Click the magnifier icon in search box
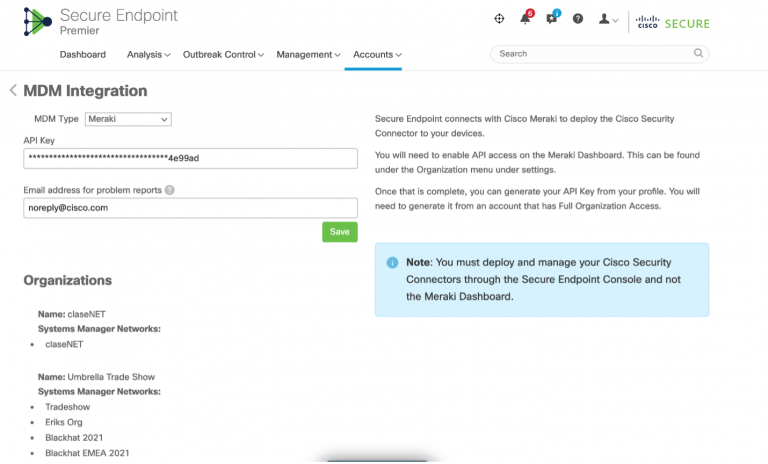768x464 pixels. pyautogui.click(x=698, y=54)
